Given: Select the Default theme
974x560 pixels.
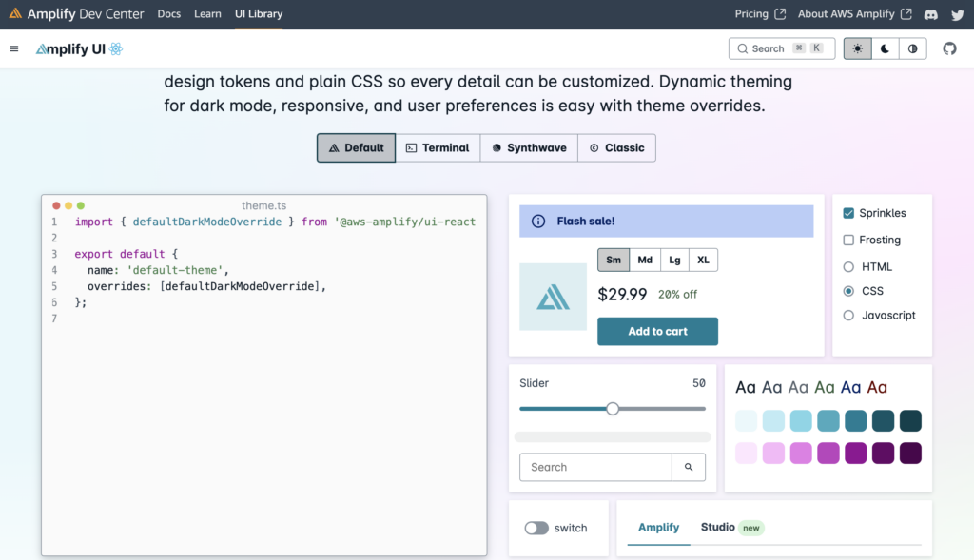Looking at the screenshot, I should [356, 147].
